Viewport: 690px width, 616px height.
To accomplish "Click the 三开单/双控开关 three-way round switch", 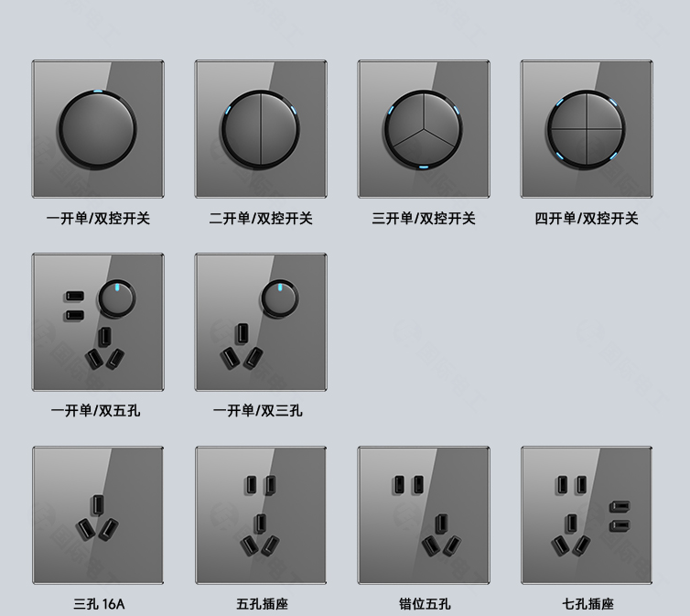I will [x=424, y=130].
